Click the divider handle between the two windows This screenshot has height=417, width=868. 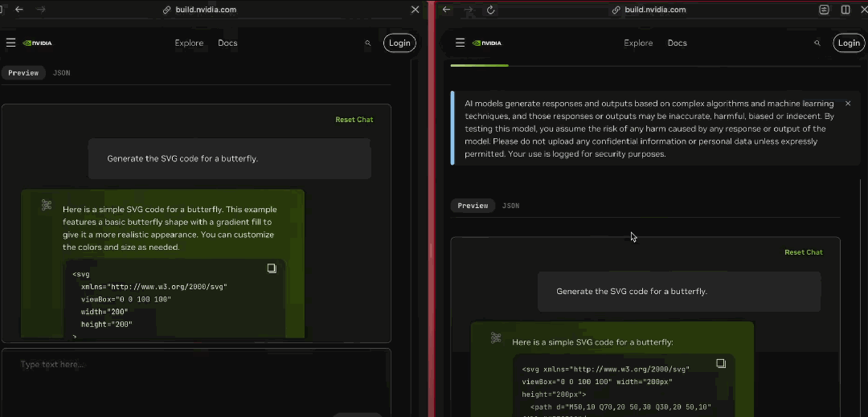click(x=432, y=251)
